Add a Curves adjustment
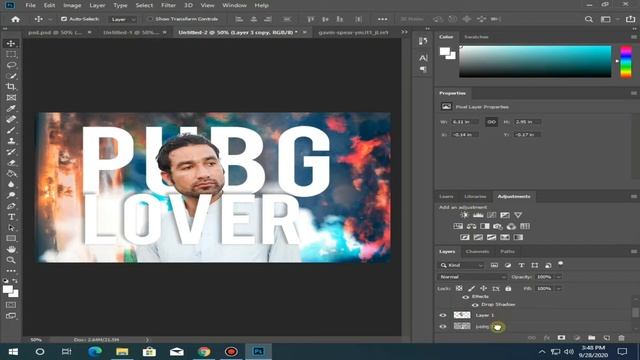 tap(491, 215)
